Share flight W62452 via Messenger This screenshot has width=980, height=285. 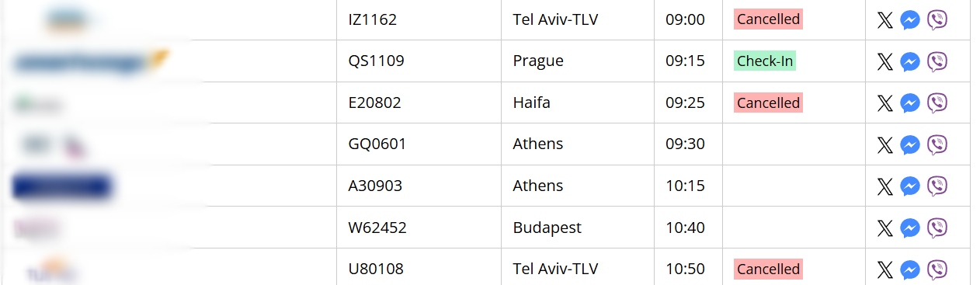click(910, 228)
